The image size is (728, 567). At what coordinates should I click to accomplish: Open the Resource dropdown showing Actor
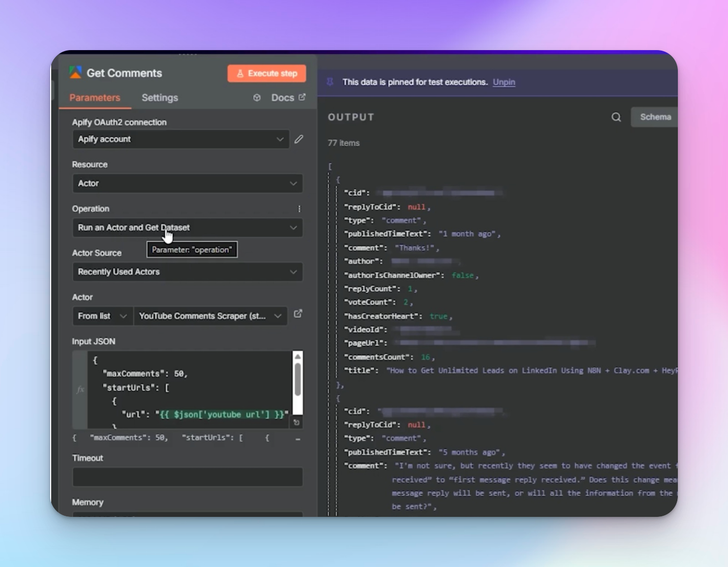click(187, 183)
